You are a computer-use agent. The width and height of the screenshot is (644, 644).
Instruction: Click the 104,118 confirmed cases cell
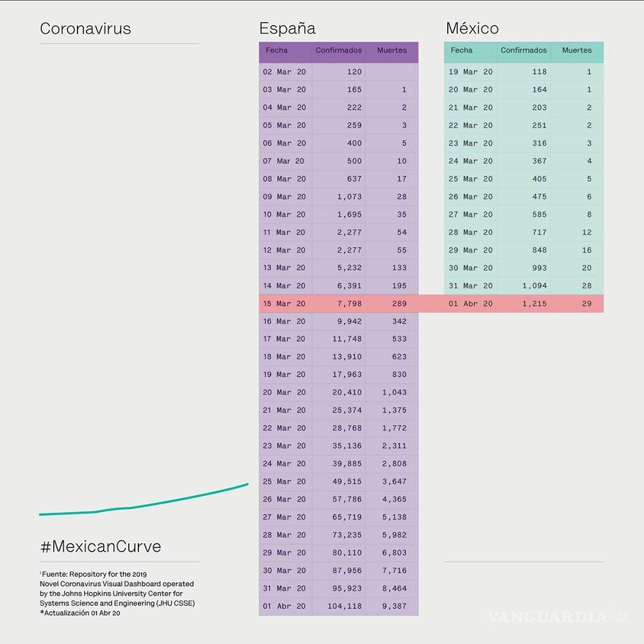[344, 606]
